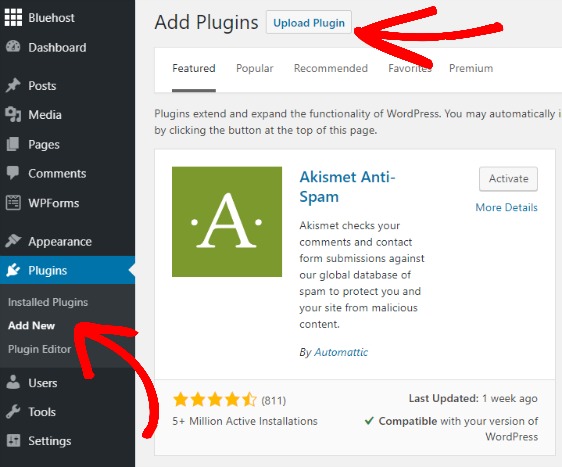Open Installed Plugins submenu entry

[x=48, y=302]
